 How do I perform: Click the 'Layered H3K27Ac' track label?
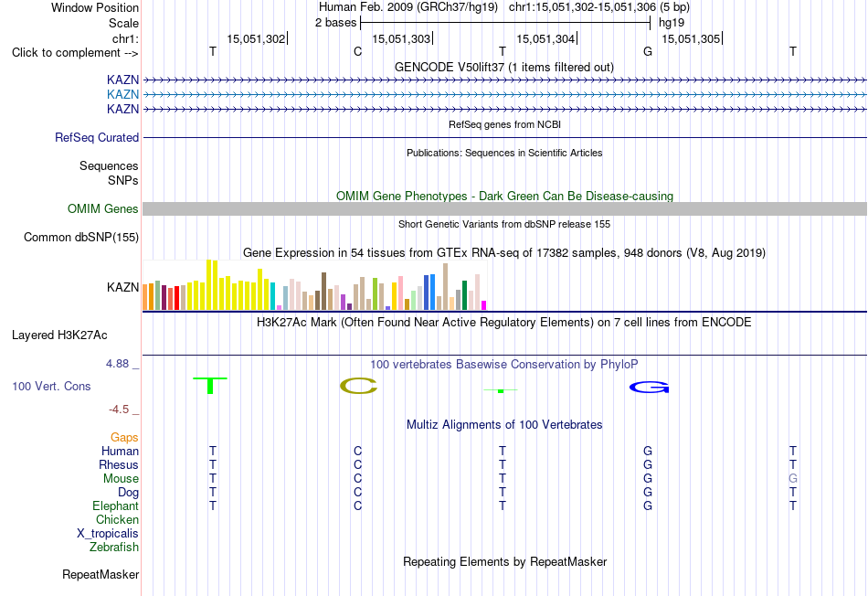(59, 335)
